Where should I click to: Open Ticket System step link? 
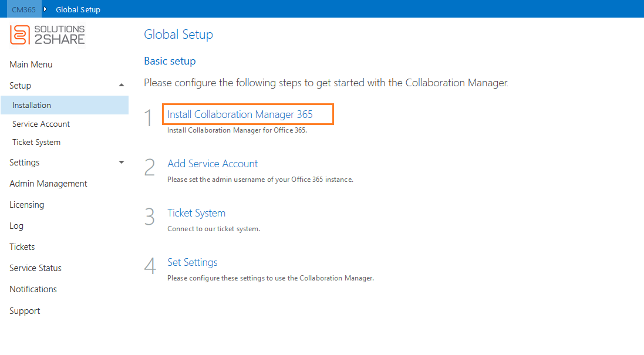(x=196, y=213)
